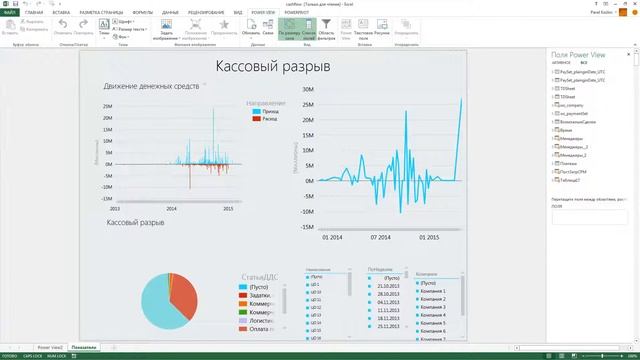
Task: Switch to Page Break Preview in status bar
Action: 574,356
